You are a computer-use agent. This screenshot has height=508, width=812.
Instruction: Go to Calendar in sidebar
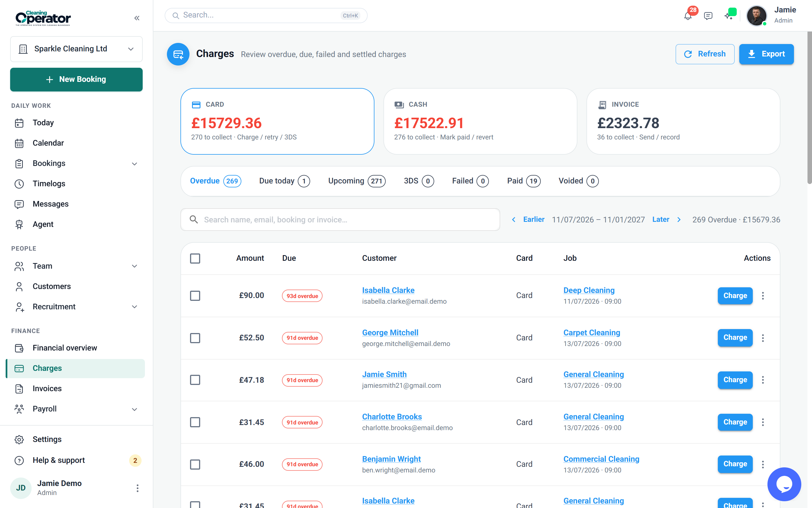click(x=76, y=143)
